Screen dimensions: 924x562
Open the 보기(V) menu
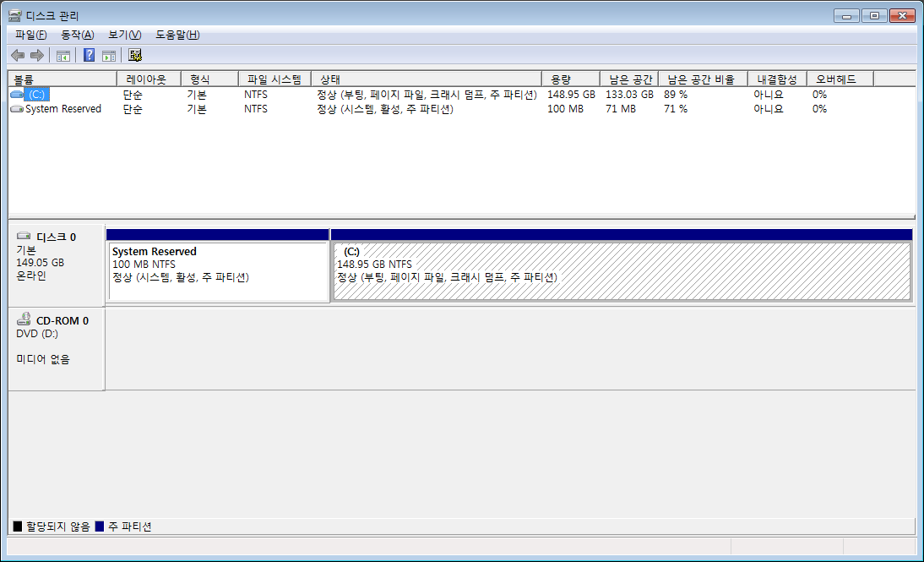pos(124,35)
